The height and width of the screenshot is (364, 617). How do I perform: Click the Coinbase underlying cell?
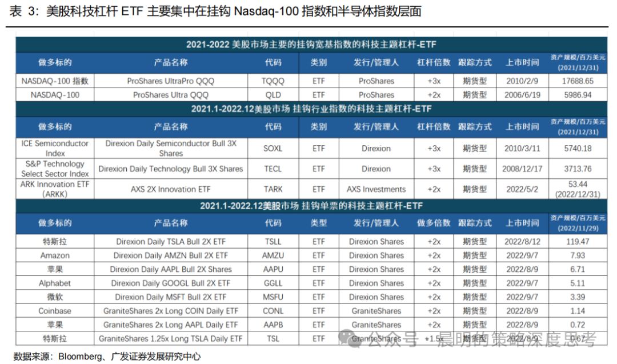[55, 311]
